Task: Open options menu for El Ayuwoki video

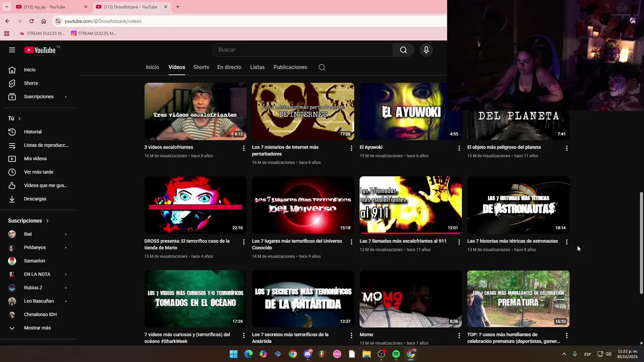Action: point(459,148)
